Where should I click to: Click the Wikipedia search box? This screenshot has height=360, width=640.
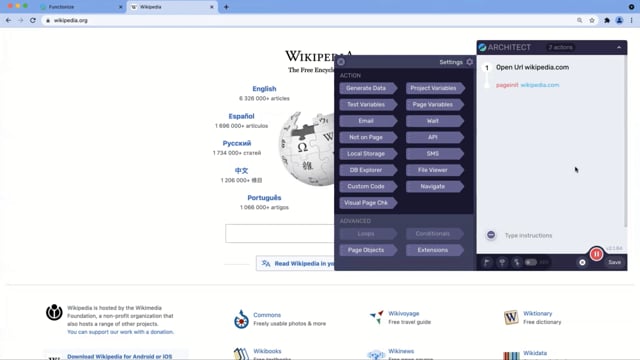[280, 233]
